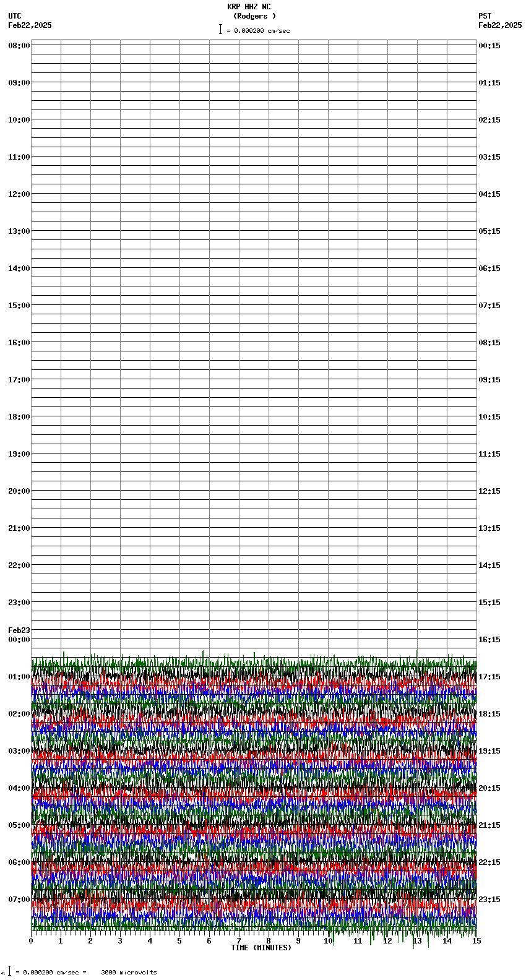This screenshot has height=980, width=526.
Task: Click the '04:15' PST row label
Action: (x=489, y=194)
